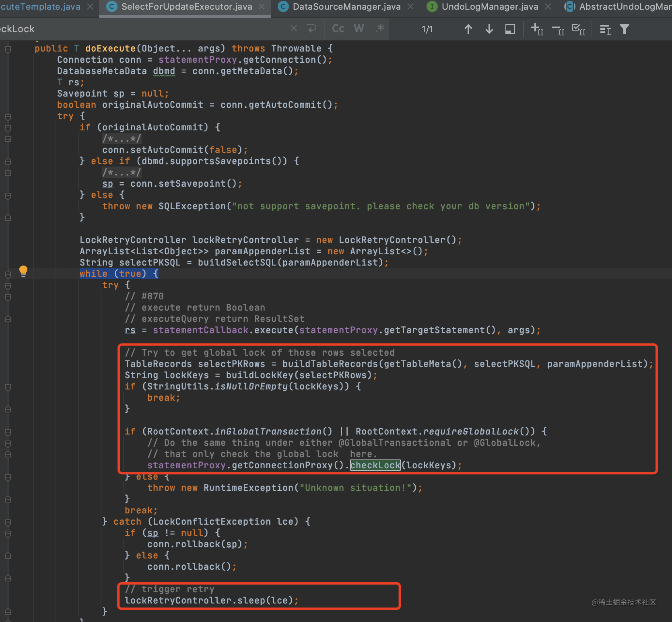The width and height of the screenshot is (672, 622).
Task: Toggle Match Case (Cc) option
Action: (338, 29)
